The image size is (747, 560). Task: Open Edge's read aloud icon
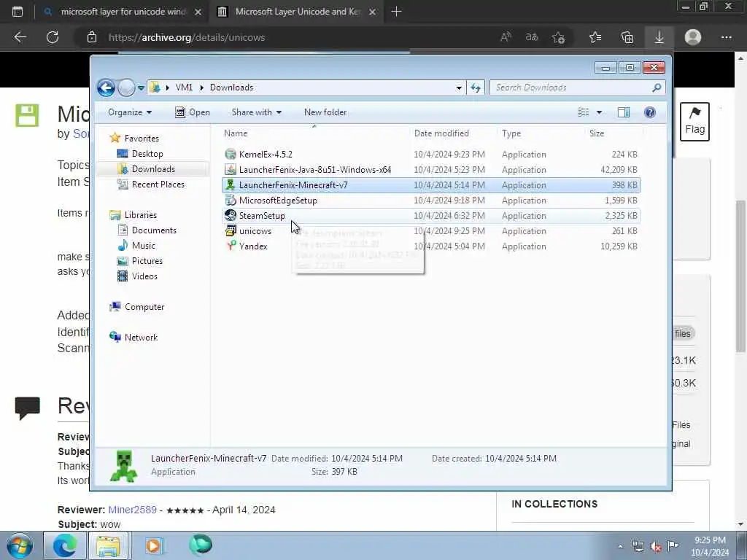(506, 37)
